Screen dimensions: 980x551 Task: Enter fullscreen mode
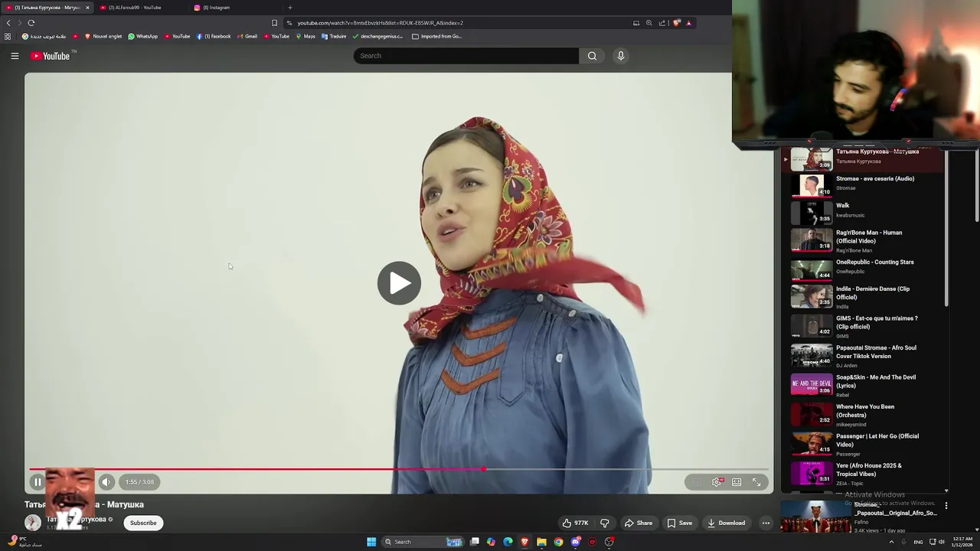[756, 482]
